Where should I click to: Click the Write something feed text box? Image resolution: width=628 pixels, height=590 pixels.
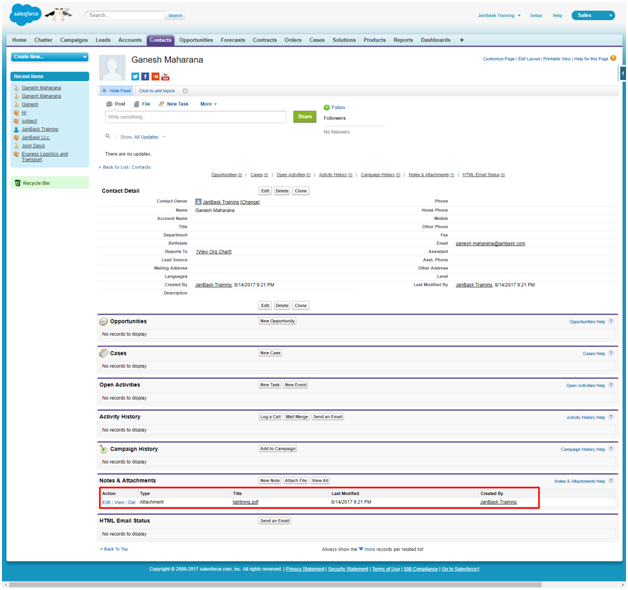coord(195,117)
